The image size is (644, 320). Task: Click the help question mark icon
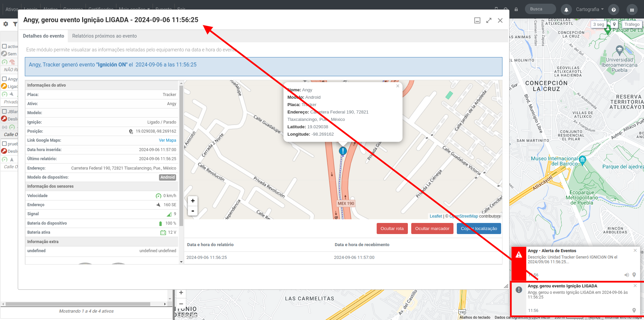coord(613,9)
